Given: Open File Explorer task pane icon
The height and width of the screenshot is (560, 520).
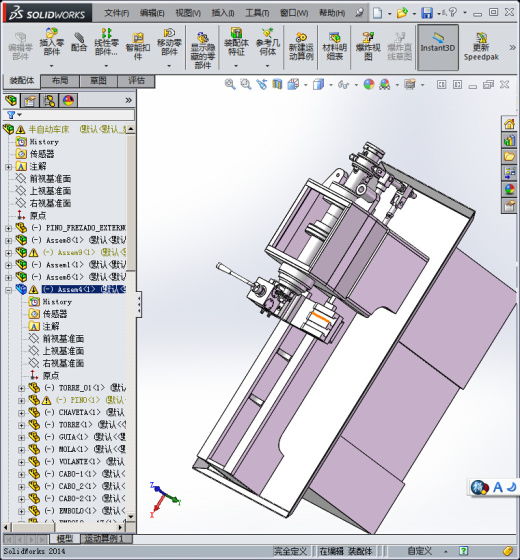Looking at the screenshot, I should point(509,156).
